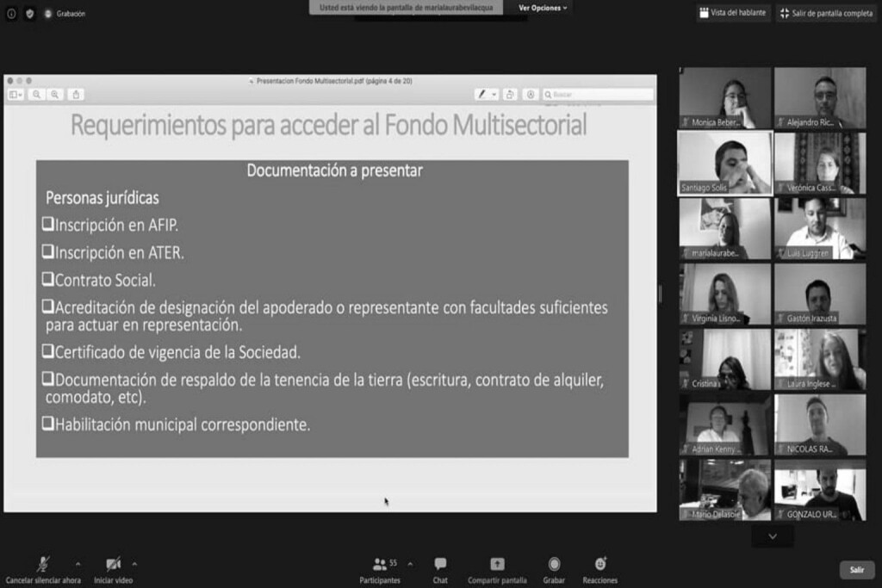Start camera with Iniciar video icon
Image resolution: width=882 pixels, height=588 pixels.
[x=113, y=565]
